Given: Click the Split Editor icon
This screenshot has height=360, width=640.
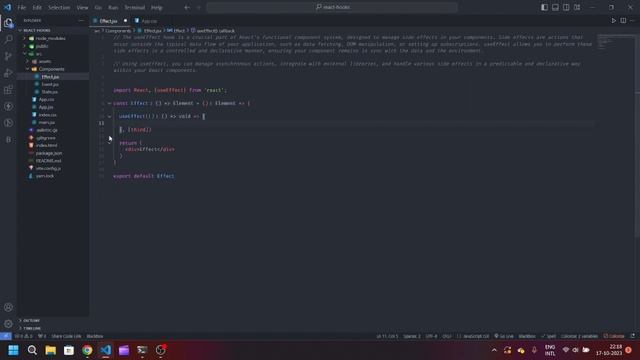Looking at the screenshot, I should (x=623, y=20).
